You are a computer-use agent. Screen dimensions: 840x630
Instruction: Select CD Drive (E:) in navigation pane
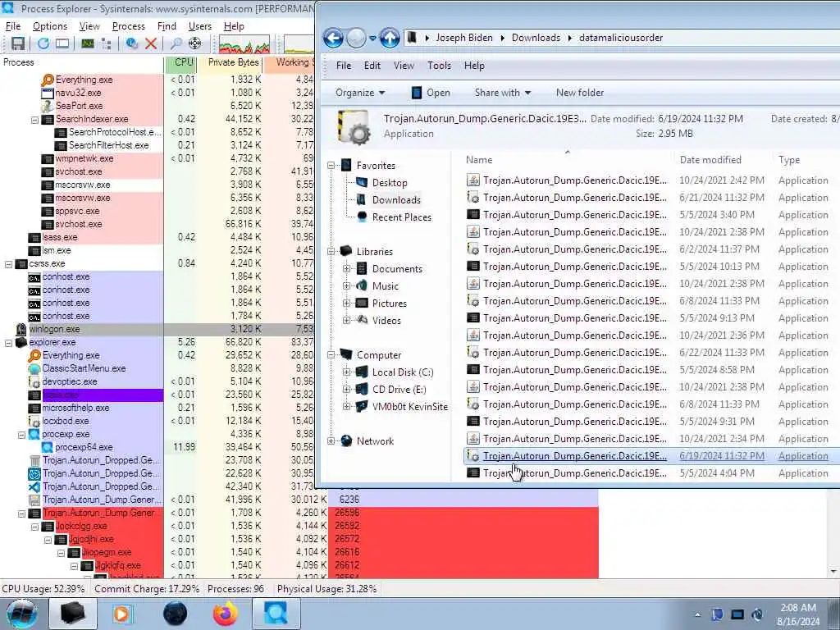click(x=399, y=389)
